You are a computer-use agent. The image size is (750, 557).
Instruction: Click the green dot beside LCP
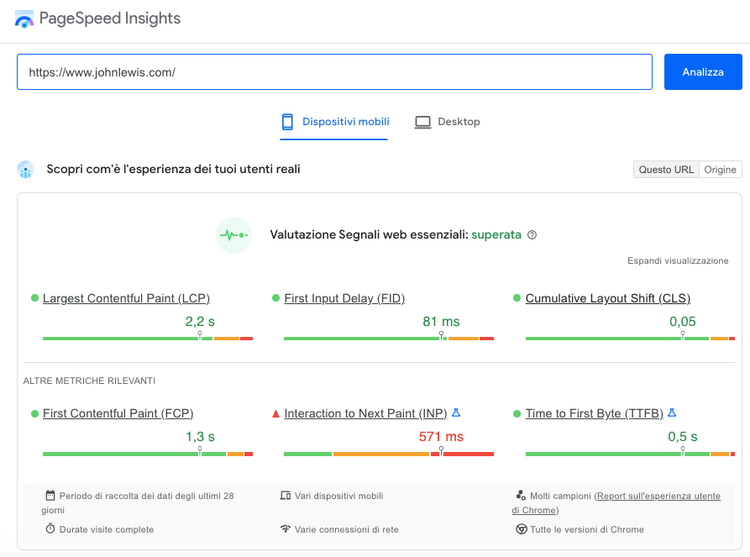[34, 298]
